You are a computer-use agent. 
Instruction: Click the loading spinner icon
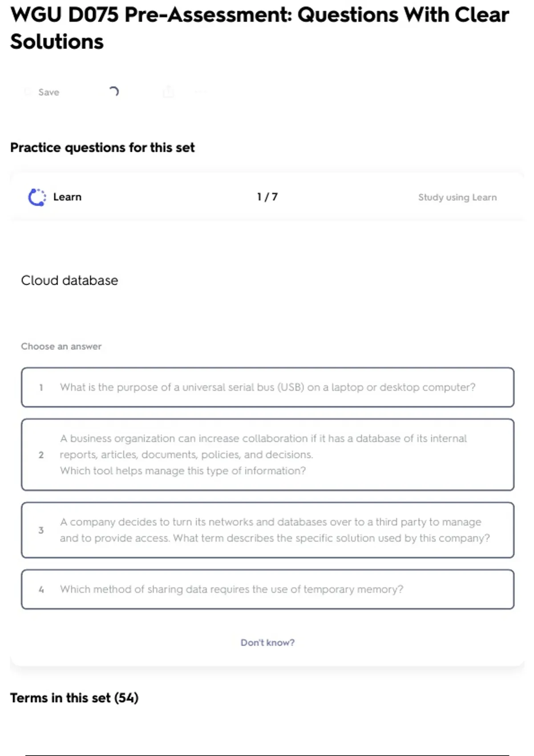tap(114, 92)
